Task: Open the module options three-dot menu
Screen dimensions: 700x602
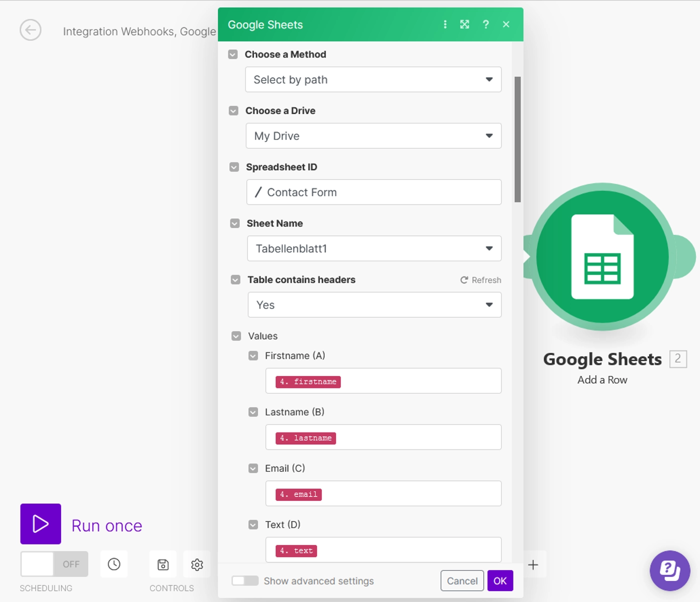Action: 445,24
